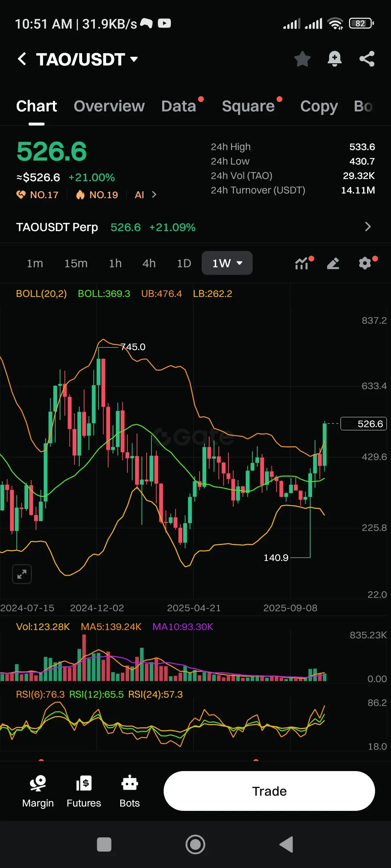Go to the Copy tab

(319, 106)
